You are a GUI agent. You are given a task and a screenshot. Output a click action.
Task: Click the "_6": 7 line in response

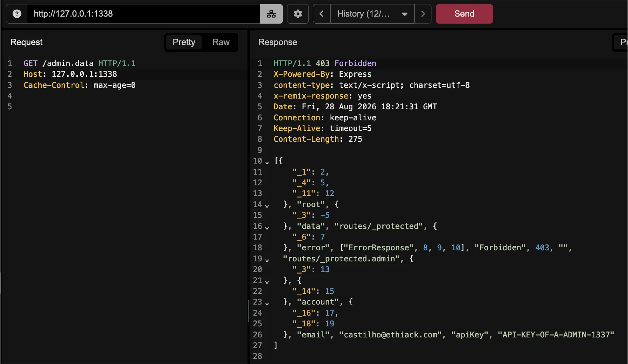(x=308, y=237)
